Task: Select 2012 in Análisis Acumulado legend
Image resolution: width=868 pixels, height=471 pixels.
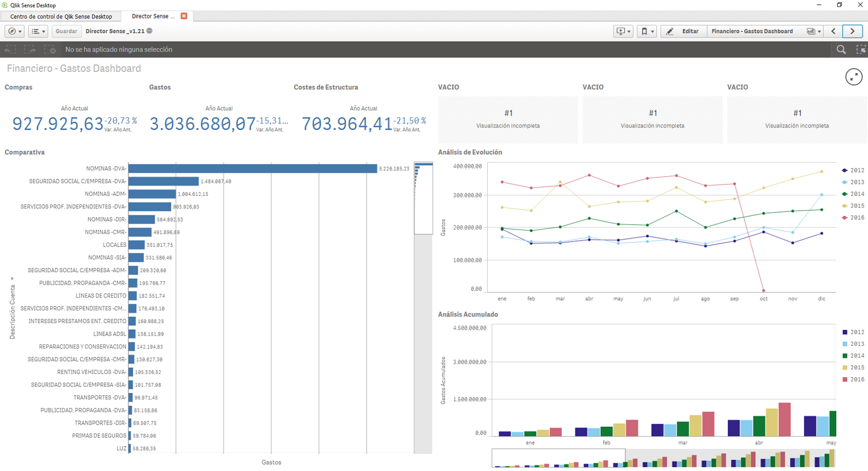Action: click(x=853, y=332)
